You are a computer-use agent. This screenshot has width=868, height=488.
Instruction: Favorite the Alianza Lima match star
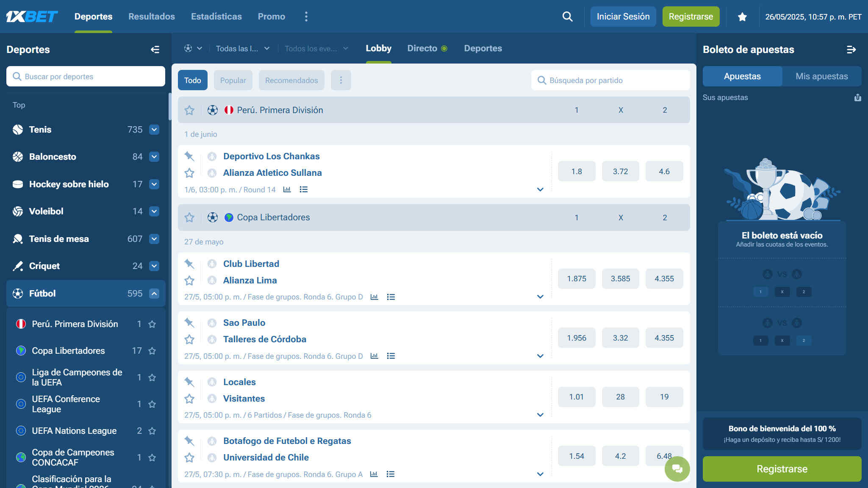point(189,280)
